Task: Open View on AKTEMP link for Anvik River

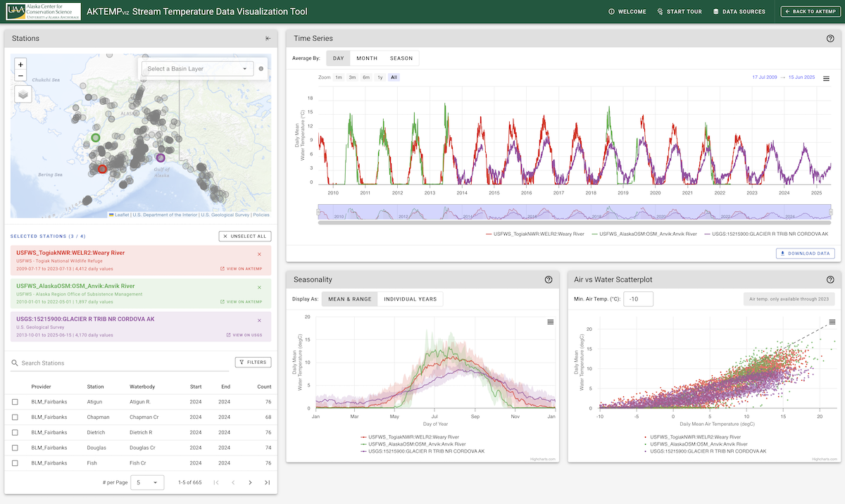Action: [x=241, y=302]
